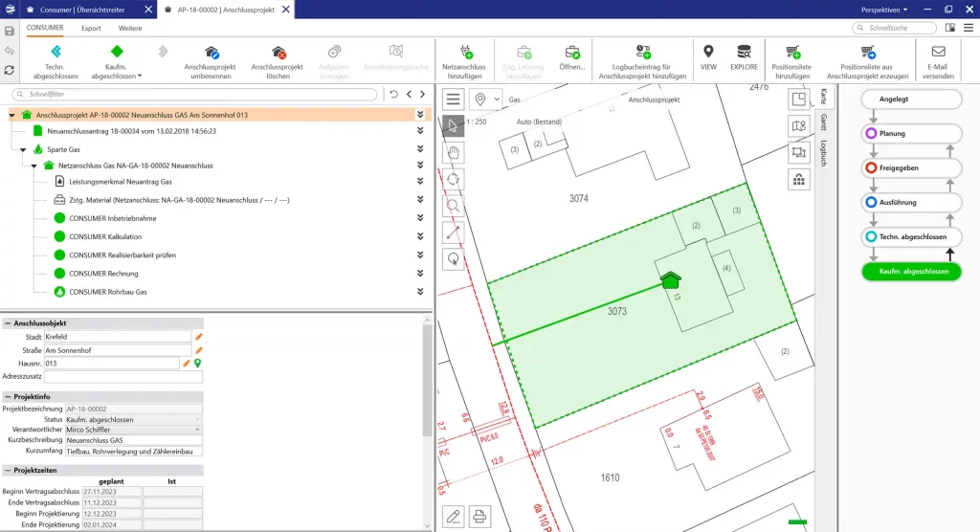Image resolution: width=980 pixels, height=532 pixels.
Task: Switch to the Export ribbon tab
Action: click(91, 28)
